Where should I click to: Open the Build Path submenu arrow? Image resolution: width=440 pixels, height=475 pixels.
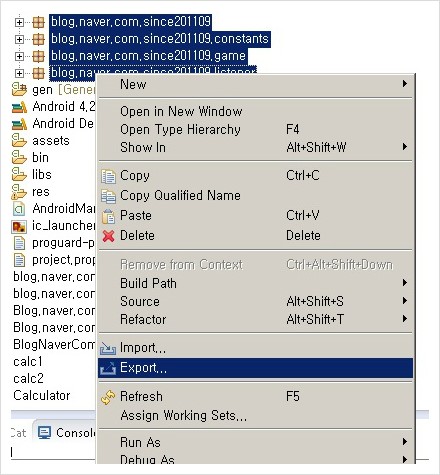coord(404,283)
